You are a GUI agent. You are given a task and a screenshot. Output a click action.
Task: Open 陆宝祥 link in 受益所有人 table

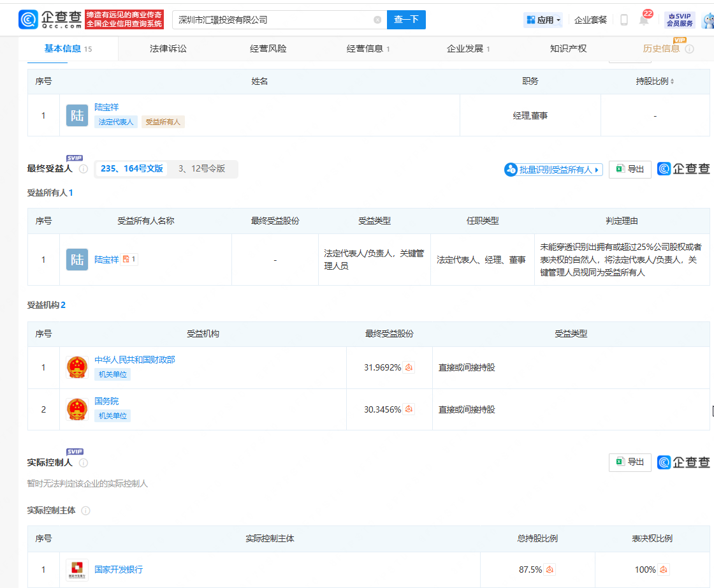(106, 260)
